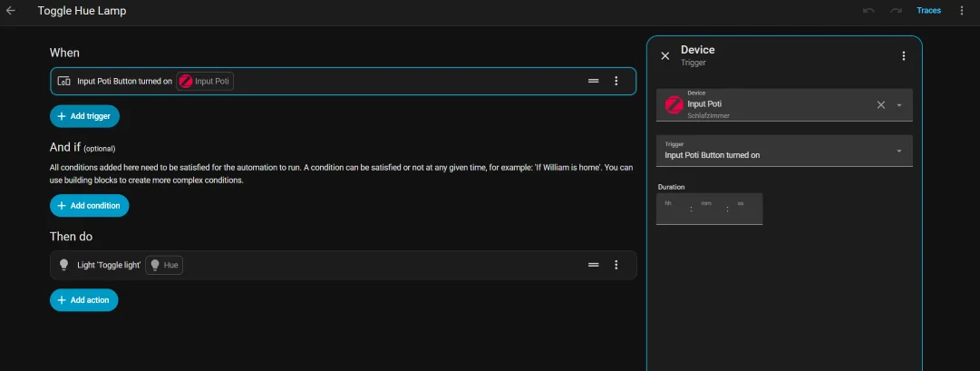Grab the reorder handle of the trigger row

593,81
